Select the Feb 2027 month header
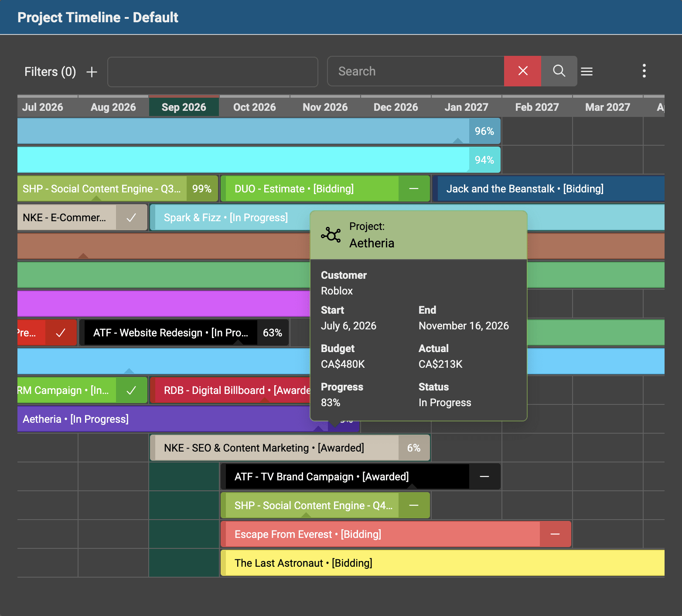 (x=537, y=107)
